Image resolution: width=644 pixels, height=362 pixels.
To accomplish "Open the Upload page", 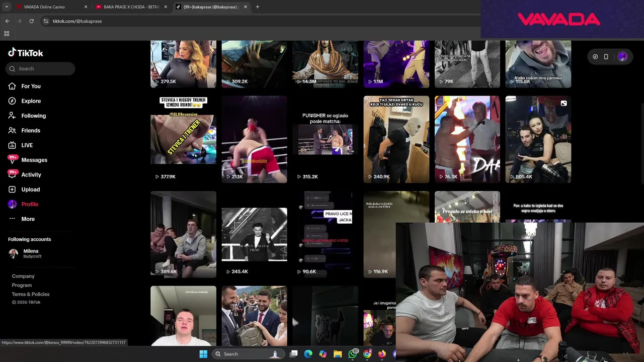I will coord(24,190).
